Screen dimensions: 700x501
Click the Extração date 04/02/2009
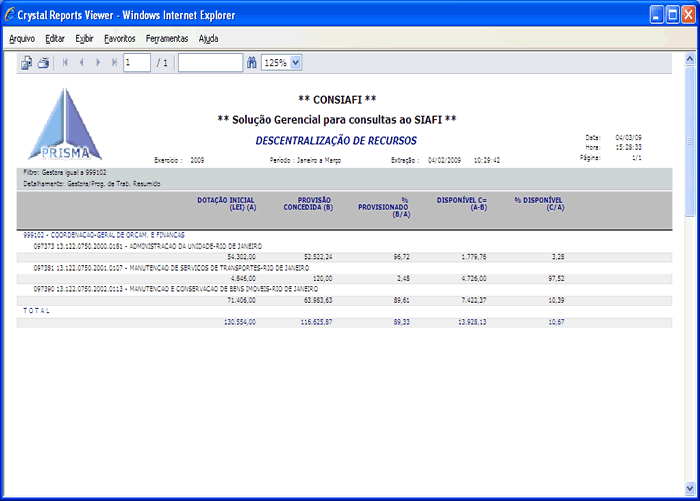[444, 160]
